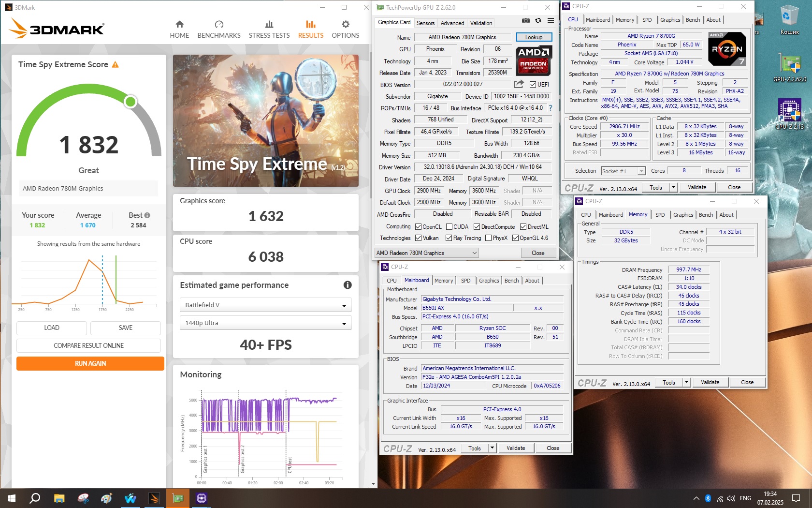Click the Bus Interface question mark
812x508 pixels.
coord(550,108)
